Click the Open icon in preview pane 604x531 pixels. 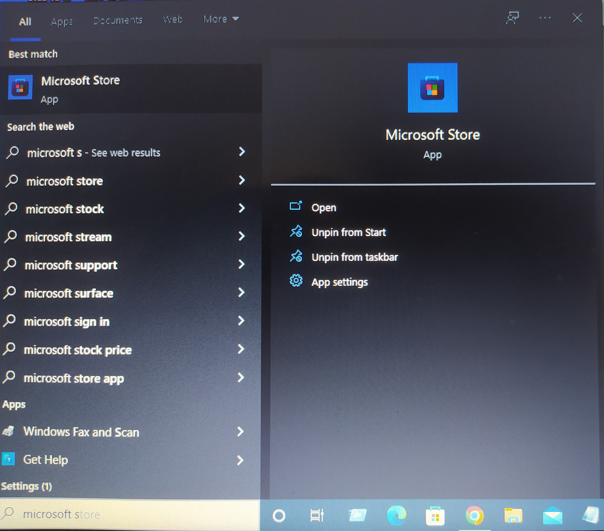point(296,207)
